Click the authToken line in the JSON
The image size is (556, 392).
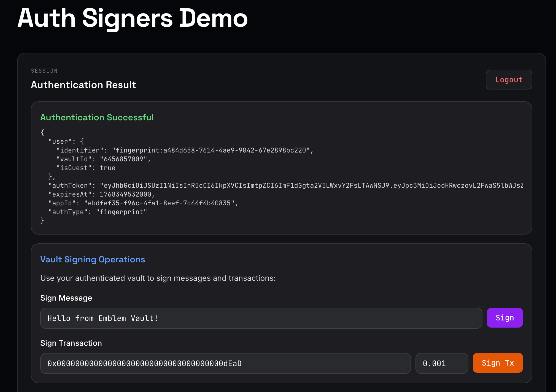285,186
